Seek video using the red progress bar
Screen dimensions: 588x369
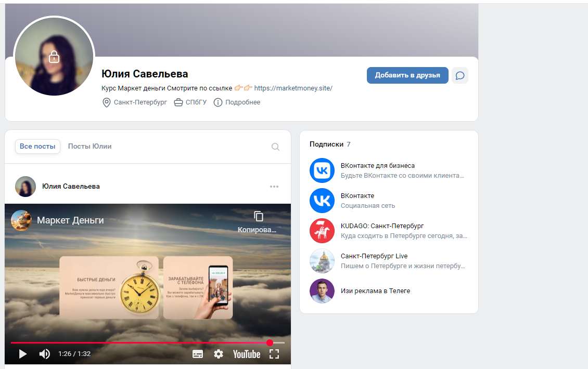pyautogui.click(x=147, y=343)
